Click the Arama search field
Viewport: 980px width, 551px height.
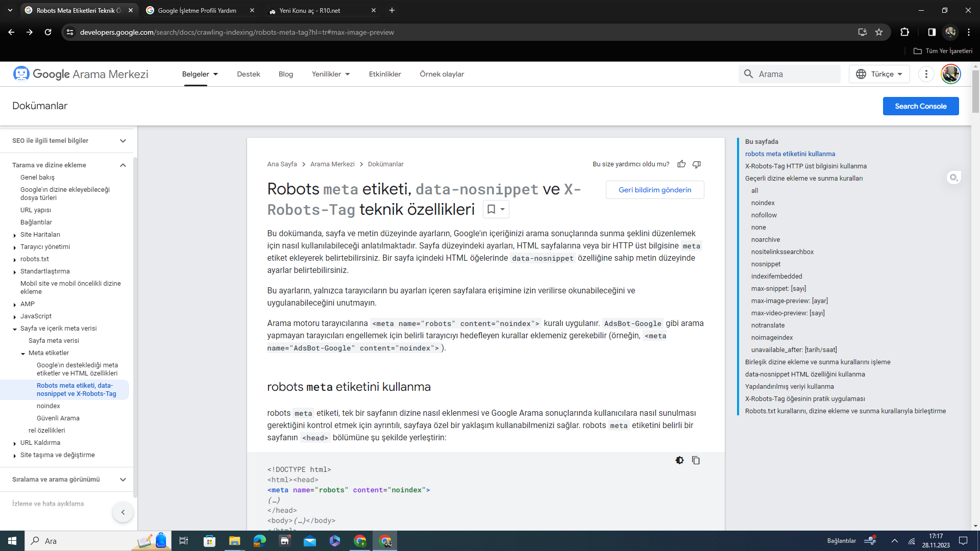pyautogui.click(x=789, y=74)
